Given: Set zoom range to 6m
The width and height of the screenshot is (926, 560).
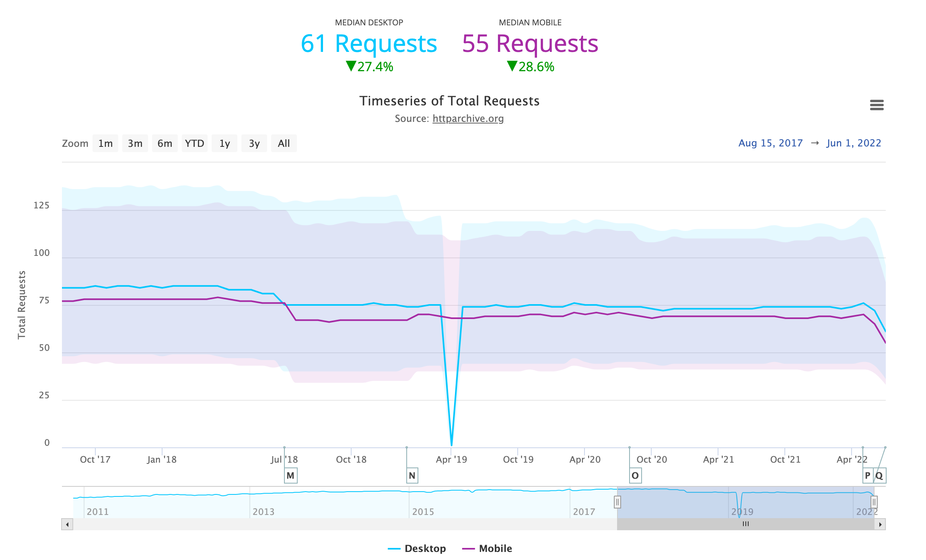Looking at the screenshot, I should pos(165,144).
